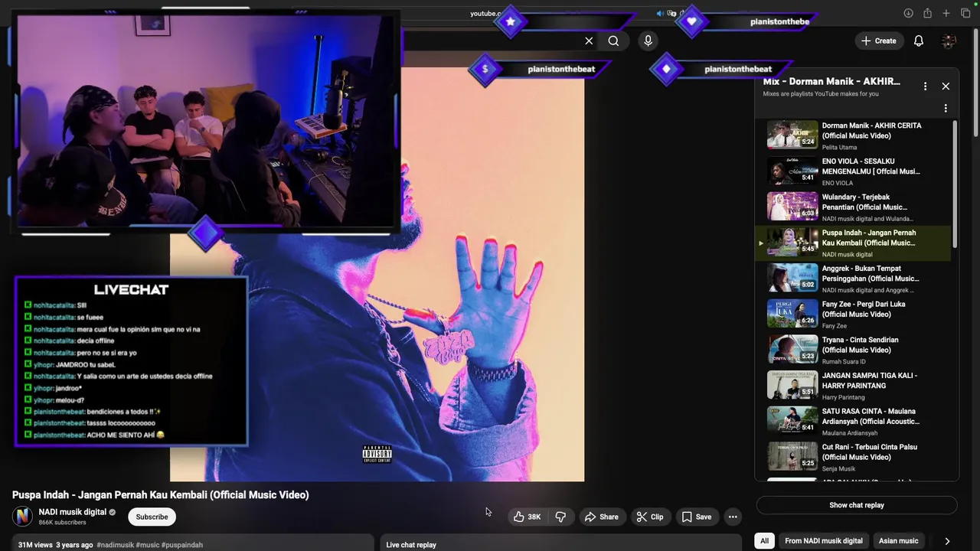Click the 31M views 3 years ago text
Viewport: 980px width, 551px height.
55,545
